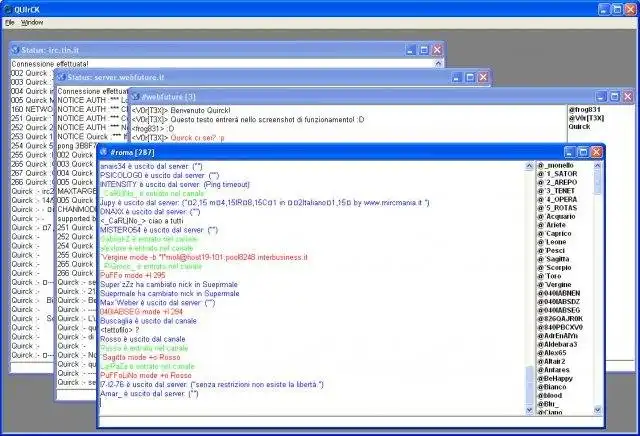Viewport: 640px width, 436px height.
Task: Close the #webfuture channel window
Action: pyautogui.click(x=628, y=97)
